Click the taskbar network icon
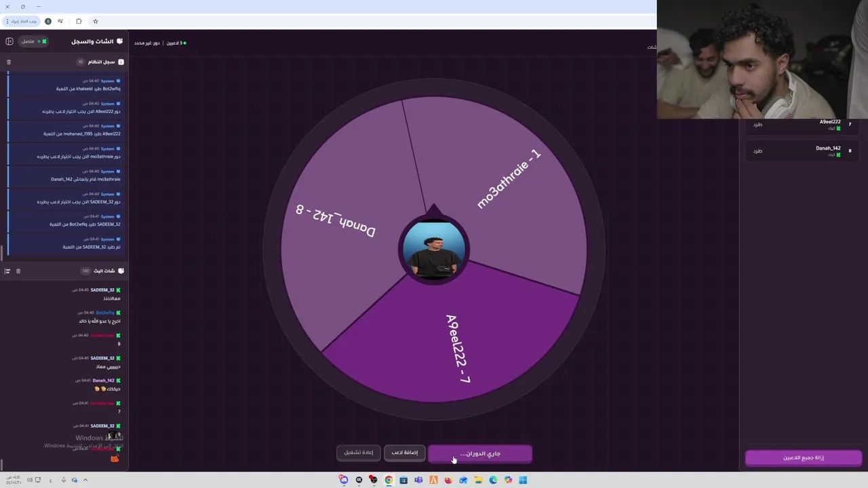 [x=38, y=480]
